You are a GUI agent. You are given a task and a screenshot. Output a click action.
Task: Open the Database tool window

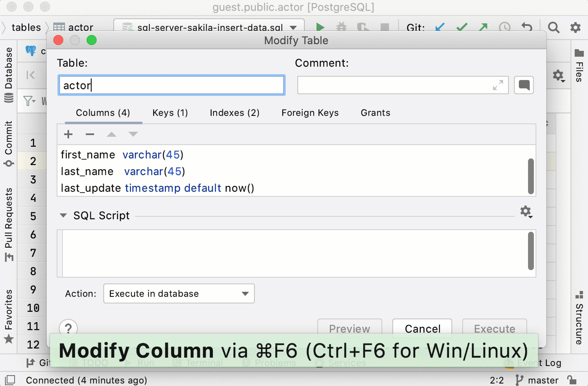pos(8,74)
